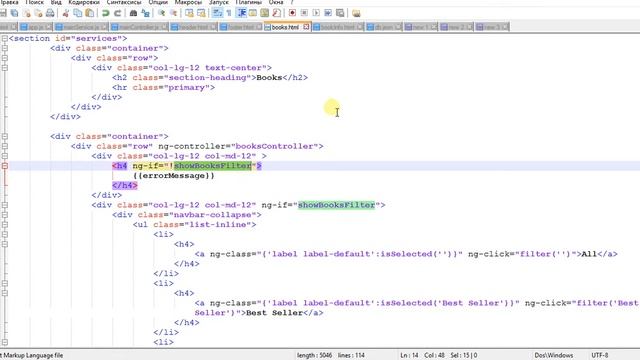Collapse the ul list-inline fold marker
The image size is (640, 360).
point(4,224)
